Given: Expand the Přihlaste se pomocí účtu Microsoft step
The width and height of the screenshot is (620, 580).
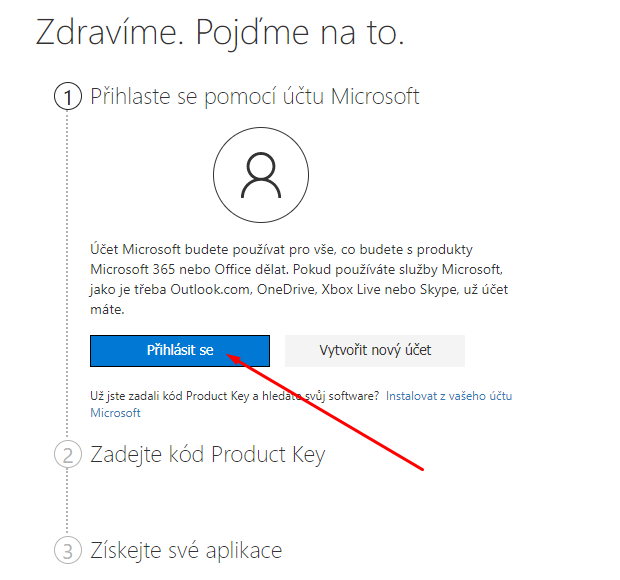Looking at the screenshot, I should coord(255,96).
